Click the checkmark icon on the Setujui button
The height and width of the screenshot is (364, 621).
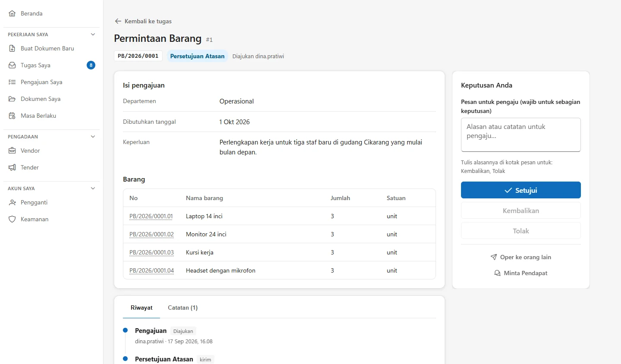click(x=508, y=190)
